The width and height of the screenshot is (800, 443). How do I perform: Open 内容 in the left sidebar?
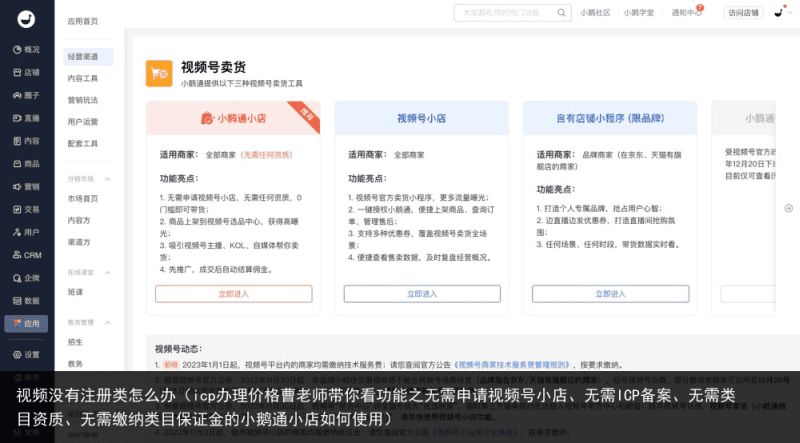pos(26,141)
